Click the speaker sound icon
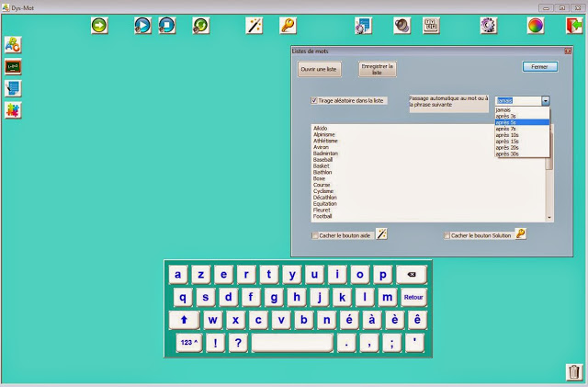This screenshot has width=588, height=387. click(x=401, y=26)
